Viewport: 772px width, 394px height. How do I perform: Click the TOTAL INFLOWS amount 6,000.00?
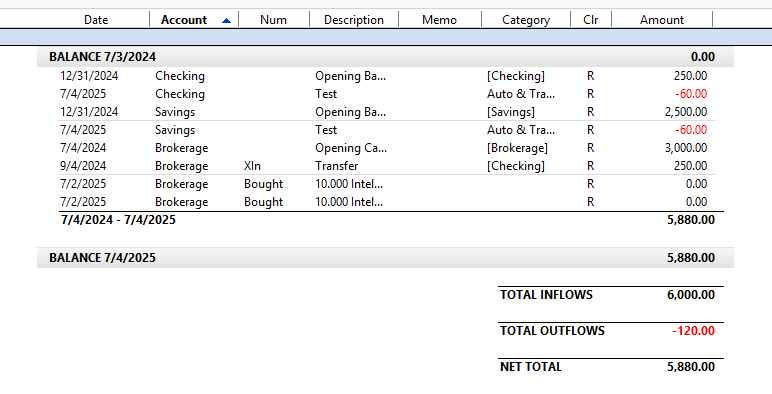(x=691, y=295)
